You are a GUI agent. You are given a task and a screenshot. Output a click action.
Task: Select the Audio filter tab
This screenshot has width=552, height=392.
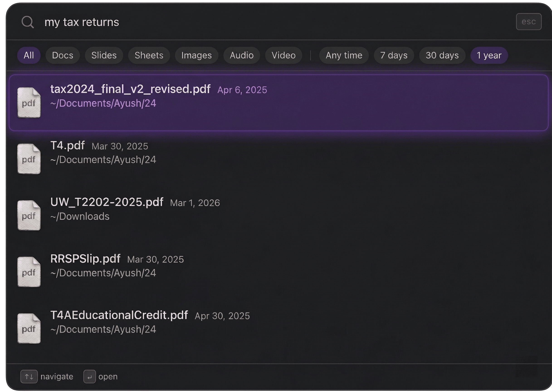242,55
